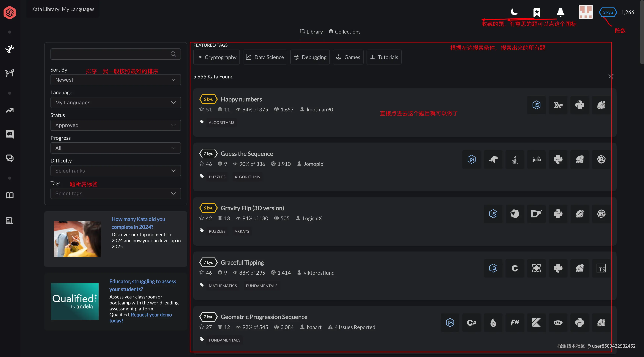Open Discord icon in left sidebar

[x=10, y=134]
